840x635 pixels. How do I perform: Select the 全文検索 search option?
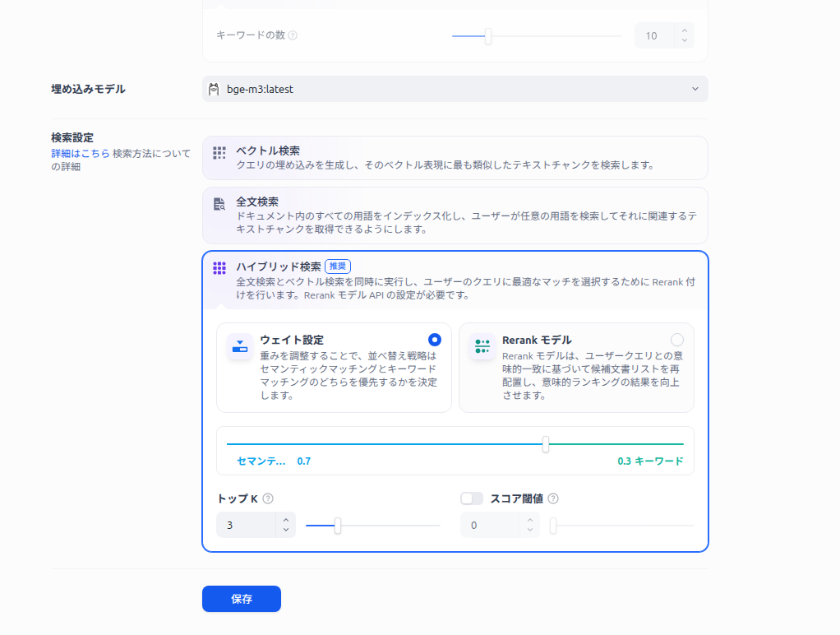point(455,216)
